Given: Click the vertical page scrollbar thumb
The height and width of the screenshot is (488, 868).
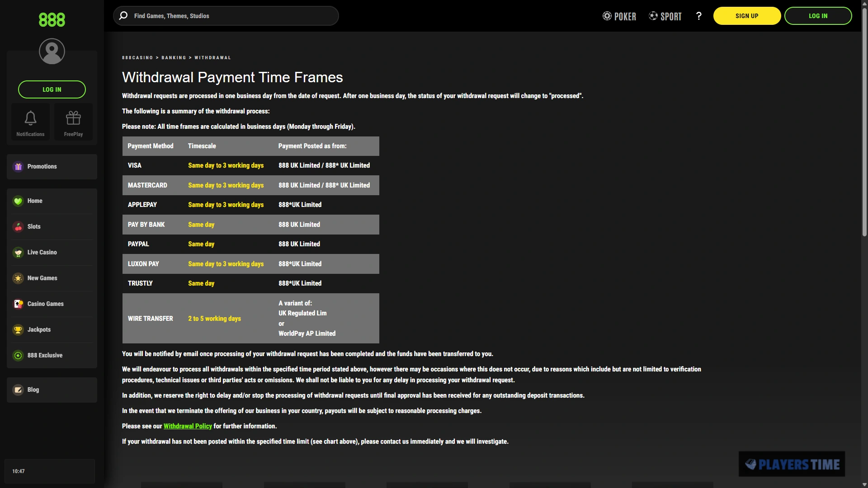Looking at the screenshot, I should coord(864,122).
